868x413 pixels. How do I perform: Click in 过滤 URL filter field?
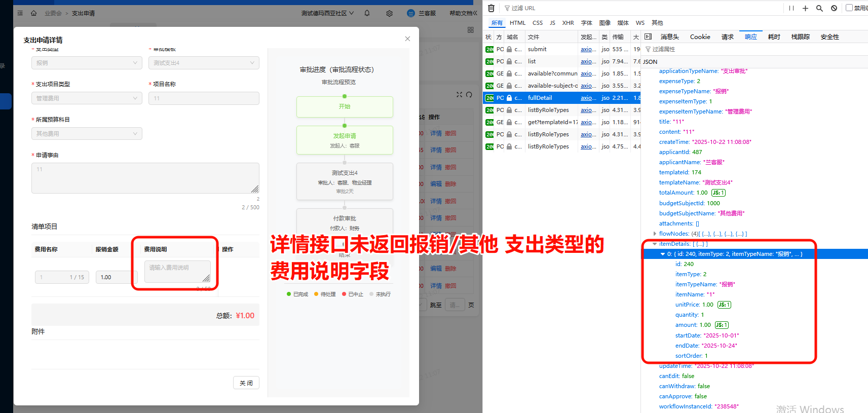click(x=644, y=8)
